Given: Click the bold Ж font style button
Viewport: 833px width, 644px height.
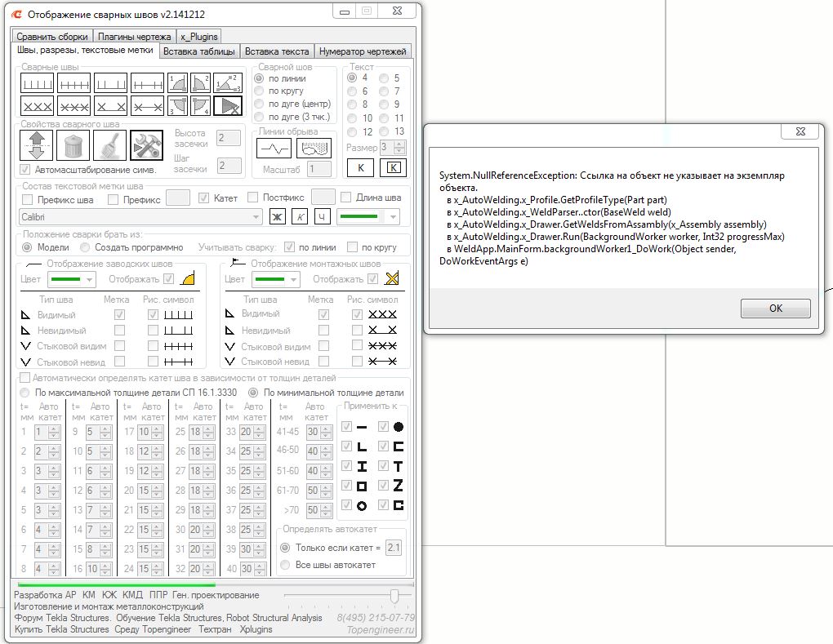Looking at the screenshot, I should pos(278,216).
